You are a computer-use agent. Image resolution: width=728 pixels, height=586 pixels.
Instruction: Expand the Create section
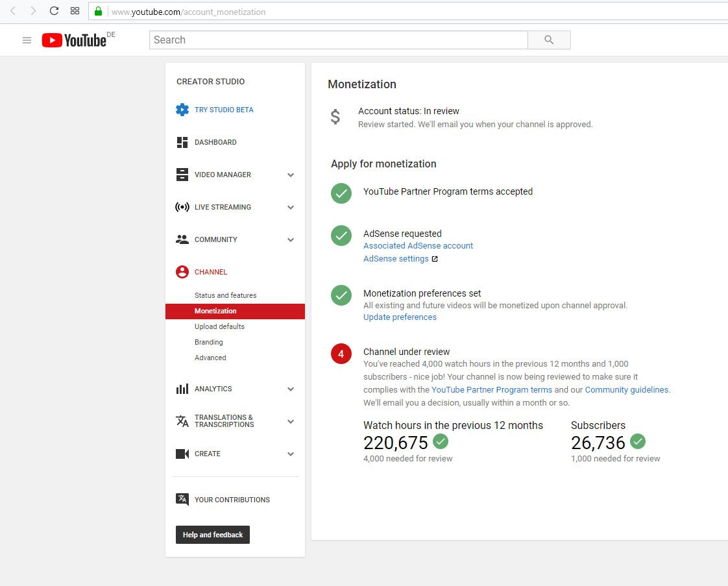pyautogui.click(x=291, y=454)
